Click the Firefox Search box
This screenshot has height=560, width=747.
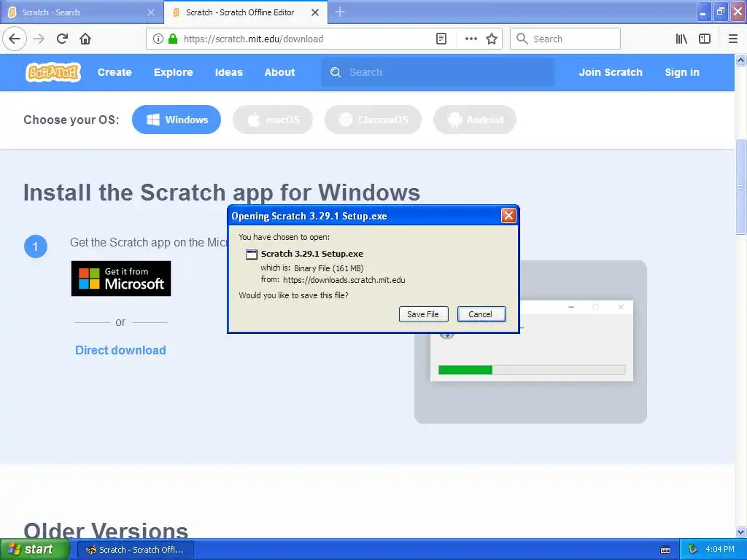[565, 39]
